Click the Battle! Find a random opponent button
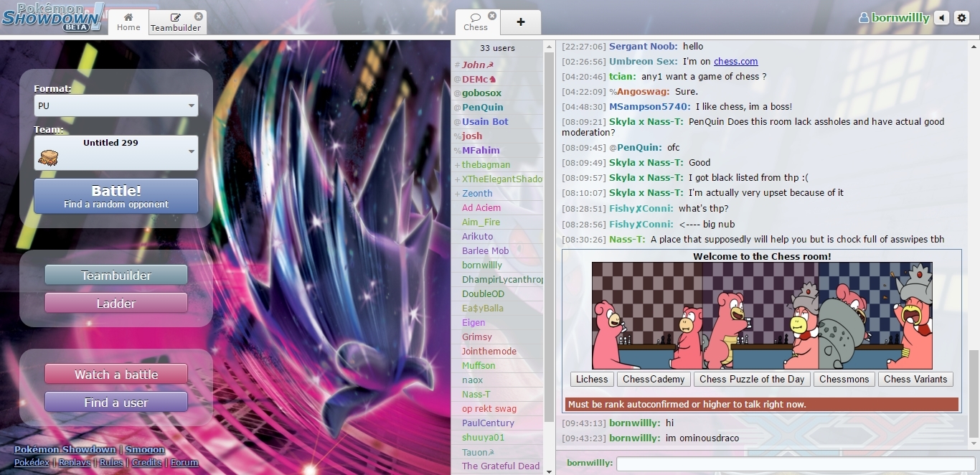The image size is (980, 475). 116,196
